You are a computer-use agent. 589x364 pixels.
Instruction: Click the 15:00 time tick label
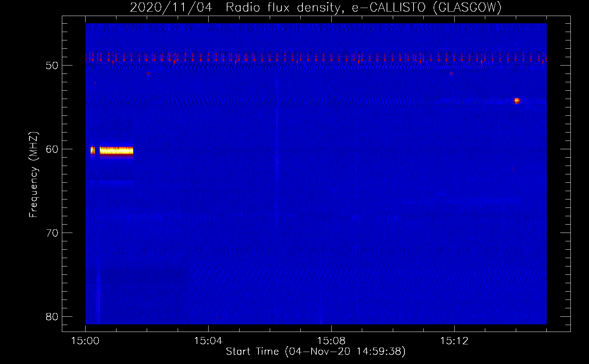coord(85,341)
